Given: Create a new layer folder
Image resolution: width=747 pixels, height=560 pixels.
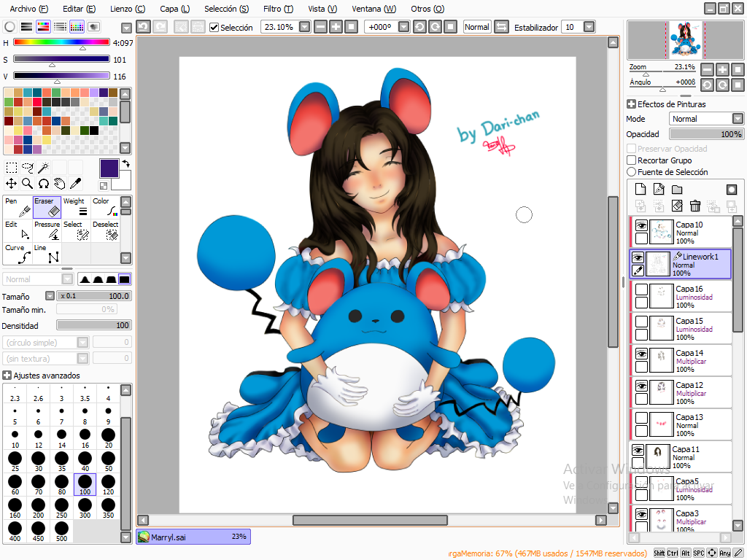Looking at the screenshot, I should click(x=677, y=190).
